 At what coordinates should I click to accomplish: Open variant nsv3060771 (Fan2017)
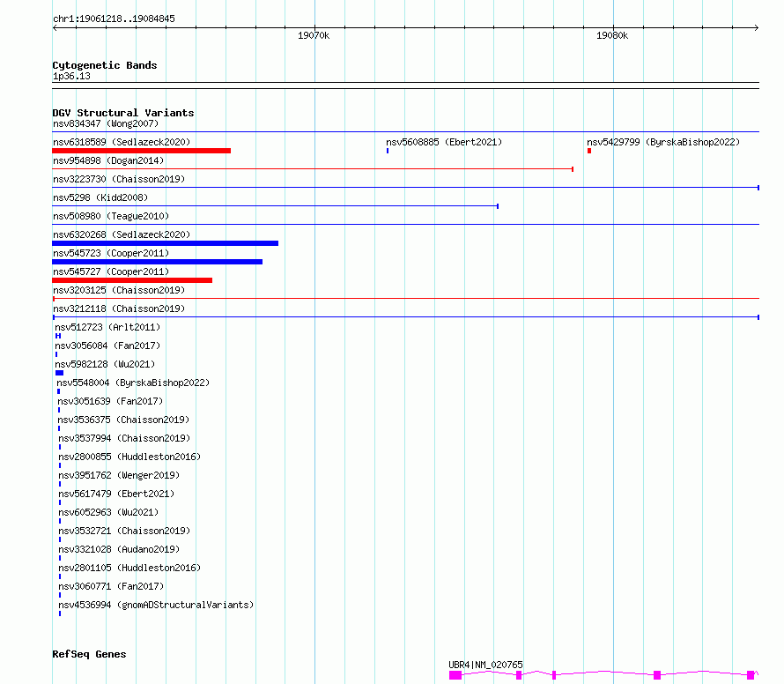tap(111, 586)
